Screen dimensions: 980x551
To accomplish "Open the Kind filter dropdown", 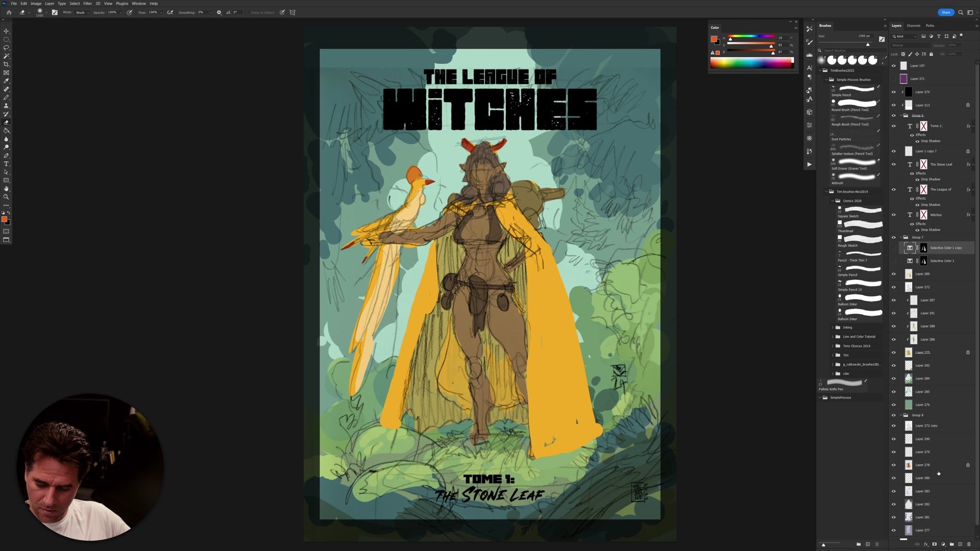I will (904, 36).
